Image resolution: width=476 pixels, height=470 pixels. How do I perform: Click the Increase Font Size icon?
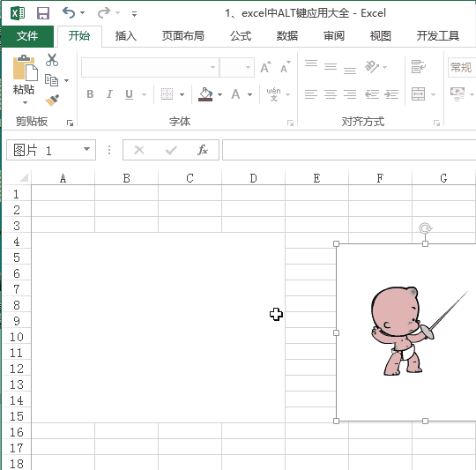265,67
